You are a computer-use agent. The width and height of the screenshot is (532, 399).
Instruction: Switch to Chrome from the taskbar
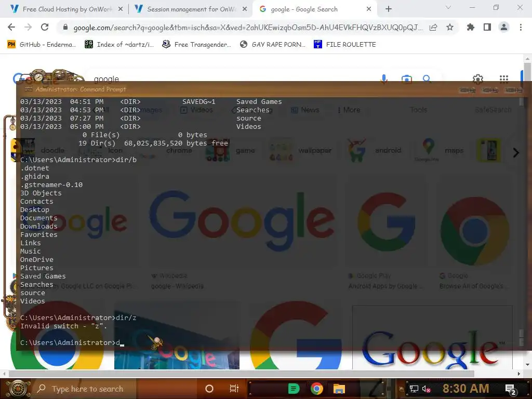pyautogui.click(x=316, y=389)
